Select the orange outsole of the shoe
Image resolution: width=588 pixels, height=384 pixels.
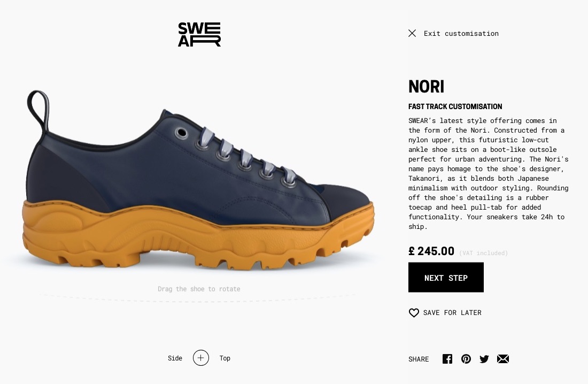click(x=195, y=236)
